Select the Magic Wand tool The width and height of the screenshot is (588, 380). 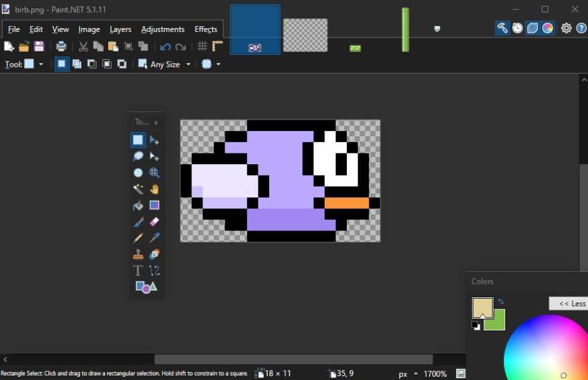click(138, 189)
